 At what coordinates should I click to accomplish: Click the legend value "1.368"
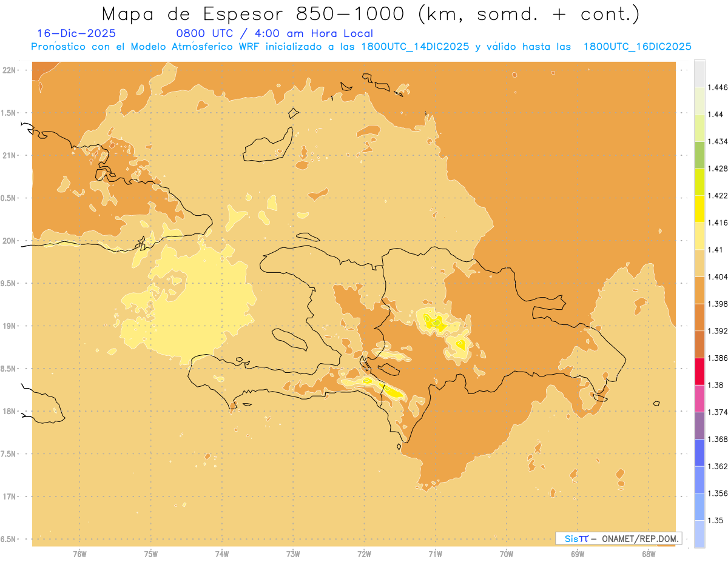[718, 439]
